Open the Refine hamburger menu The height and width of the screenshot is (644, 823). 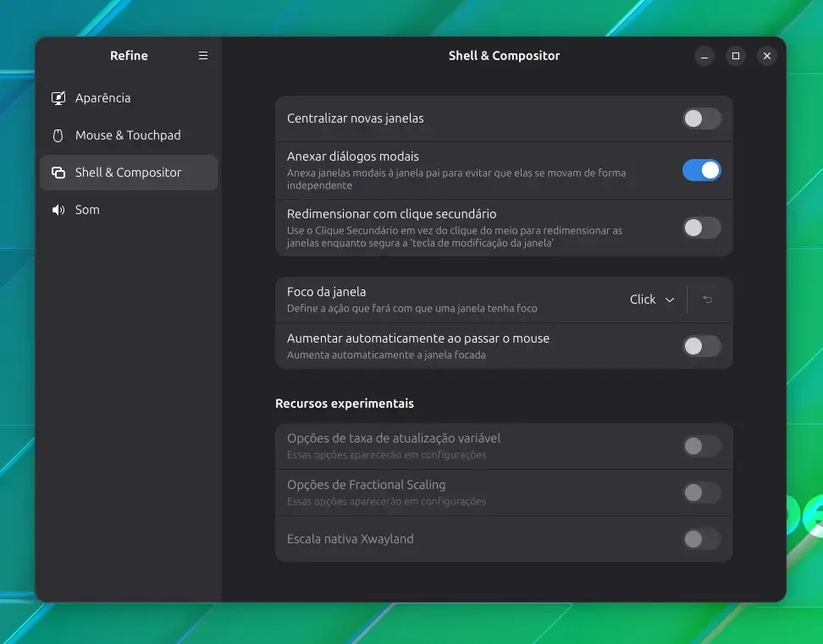pyautogui.click(x=203, y=56)
